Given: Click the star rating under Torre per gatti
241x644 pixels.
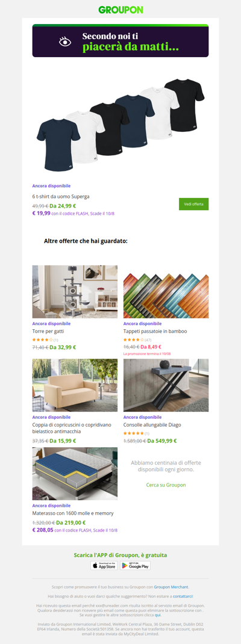Looking at the screenshot, I should coord(42,340).
